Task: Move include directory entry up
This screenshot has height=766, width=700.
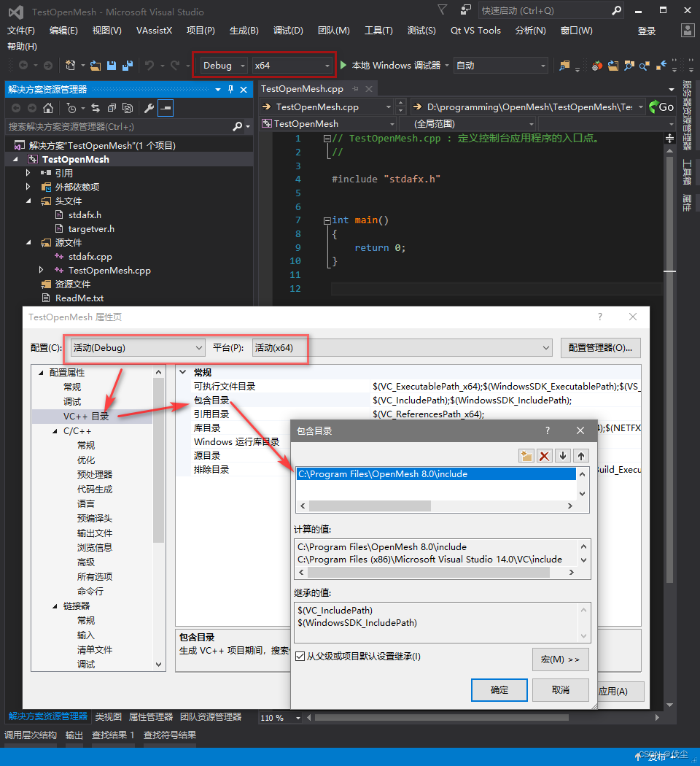Action: pyautogui.click(x=580, y=455)
